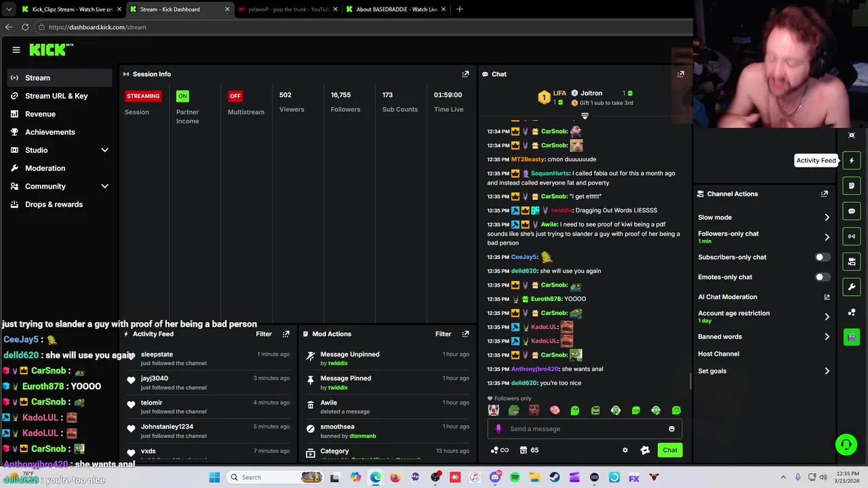Pop out the Mod Actions panel

[465, 334]
